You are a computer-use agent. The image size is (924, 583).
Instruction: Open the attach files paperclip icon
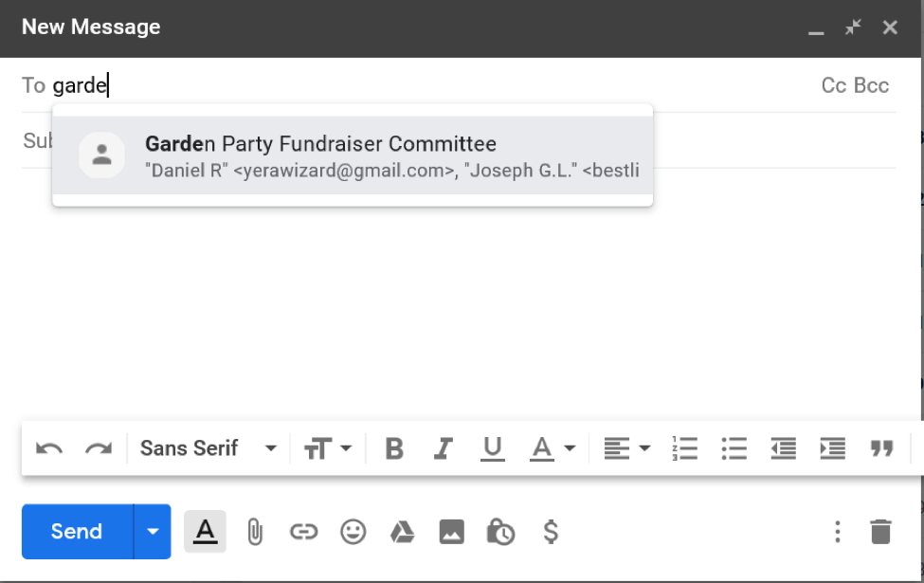coord(256,532)
